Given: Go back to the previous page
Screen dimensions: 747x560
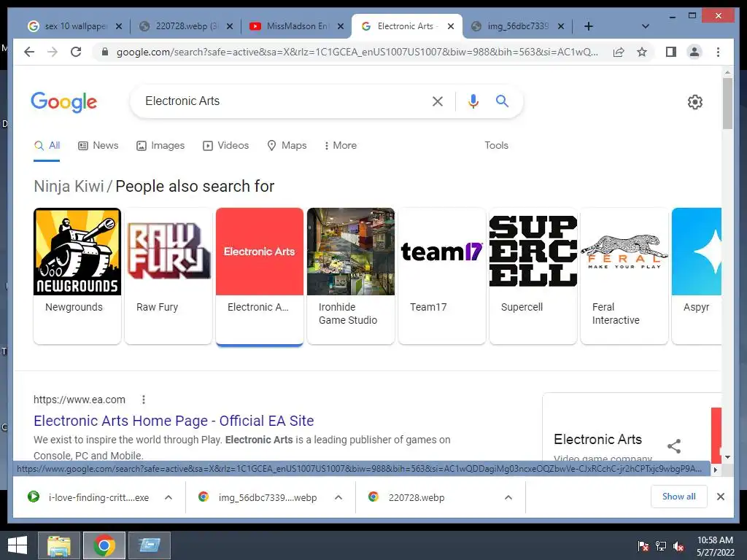Looking at the screenshot, I should [x=29, y=52].
